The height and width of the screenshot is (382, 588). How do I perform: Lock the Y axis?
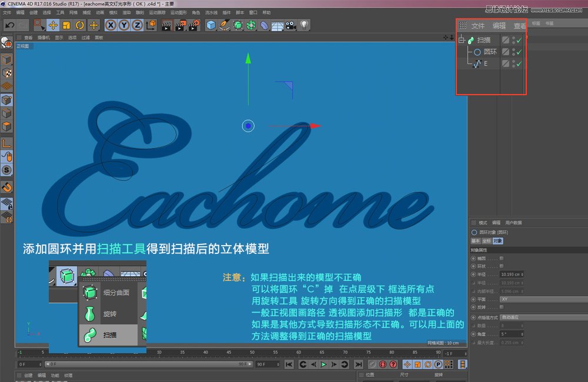[x=123, y=25]
